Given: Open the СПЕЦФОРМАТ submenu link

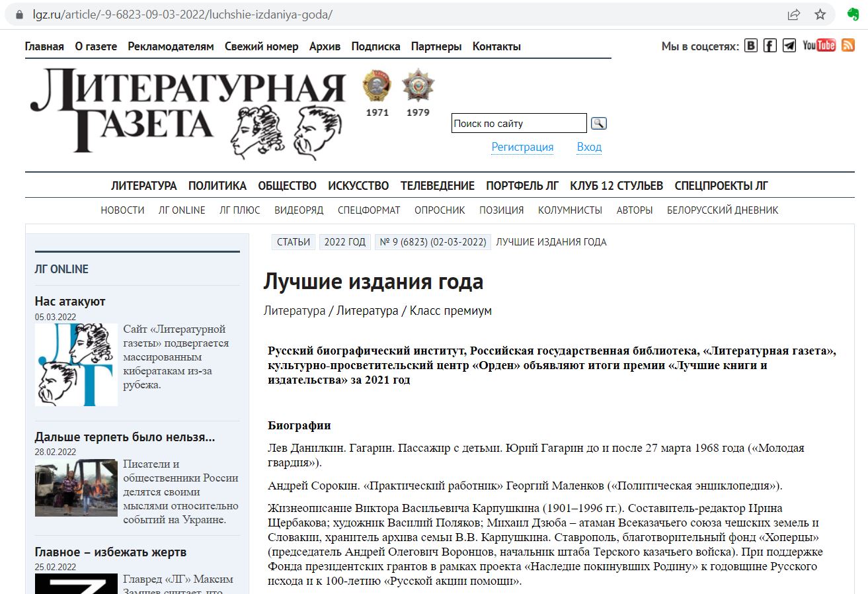Looking at the screenshot, I should (369, 210).
